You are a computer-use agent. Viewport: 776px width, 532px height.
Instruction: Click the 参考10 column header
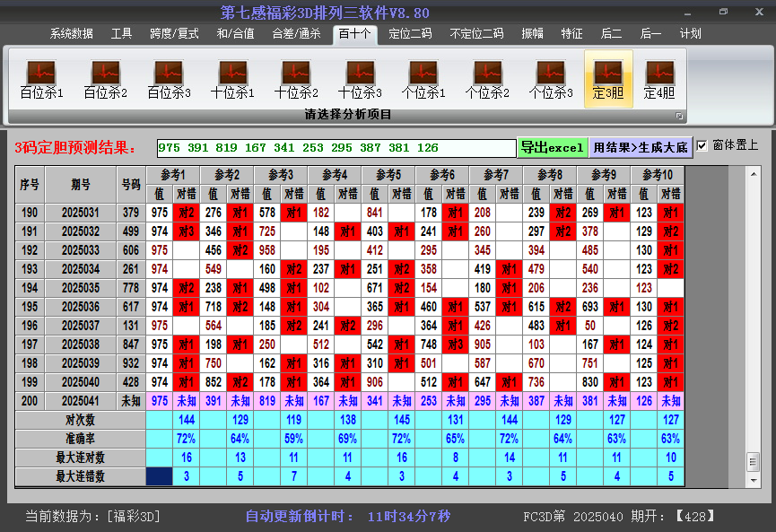tap(658, 175)
